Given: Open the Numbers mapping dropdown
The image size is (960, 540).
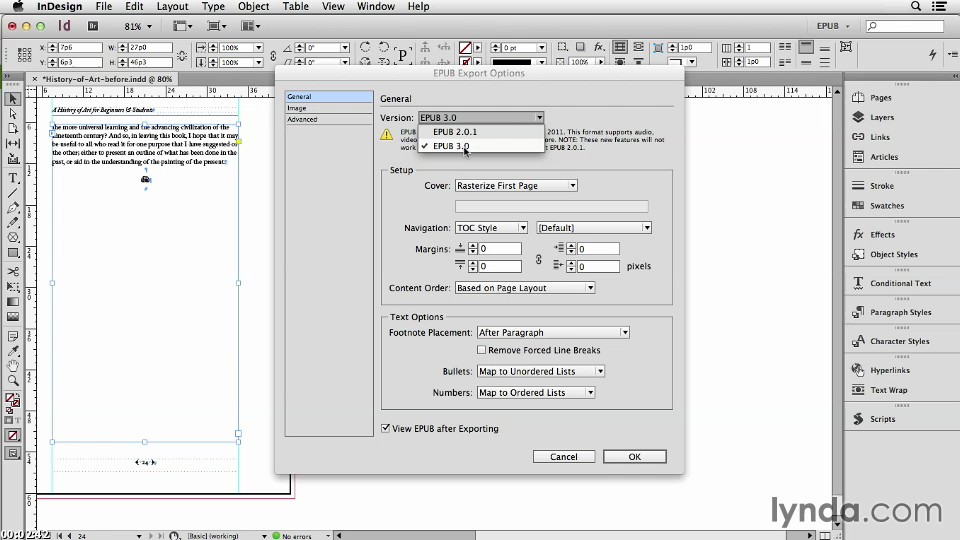Looking at the screenshot, I should pyautogui.click(x=536, y=392).
